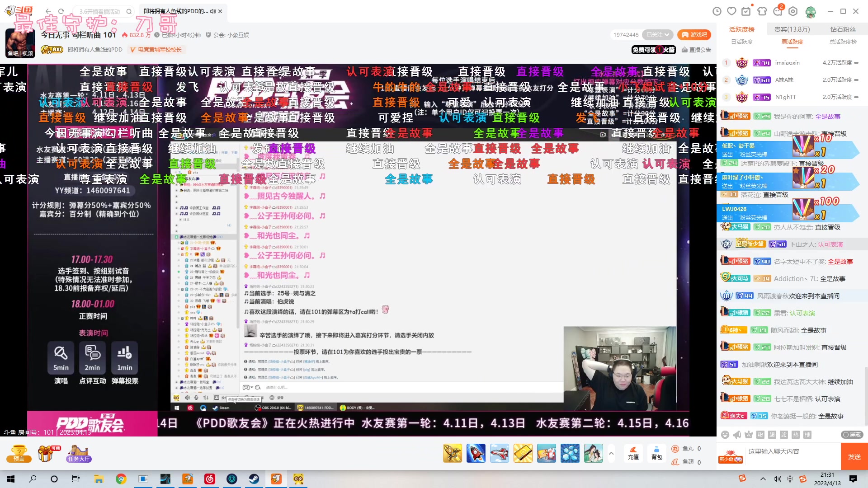The height and width of the screenshot is (488, 868).
Task: Open the settings hexagon icon at top right
Action: 793,11
